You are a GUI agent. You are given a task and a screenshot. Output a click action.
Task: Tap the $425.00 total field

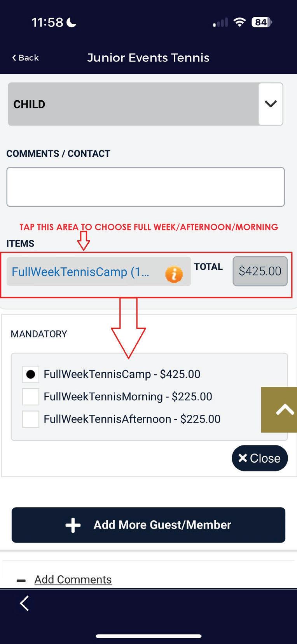(260, 271)
